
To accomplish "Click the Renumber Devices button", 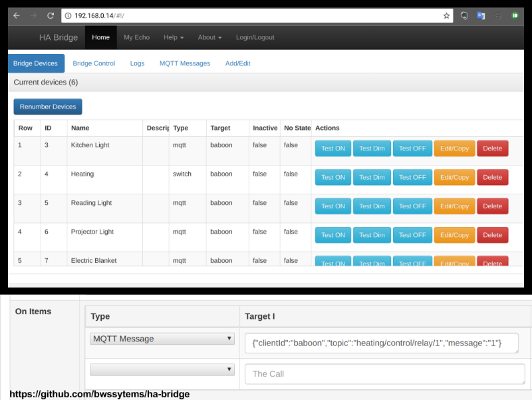I will pyautogui.click(x=47, y=106).
